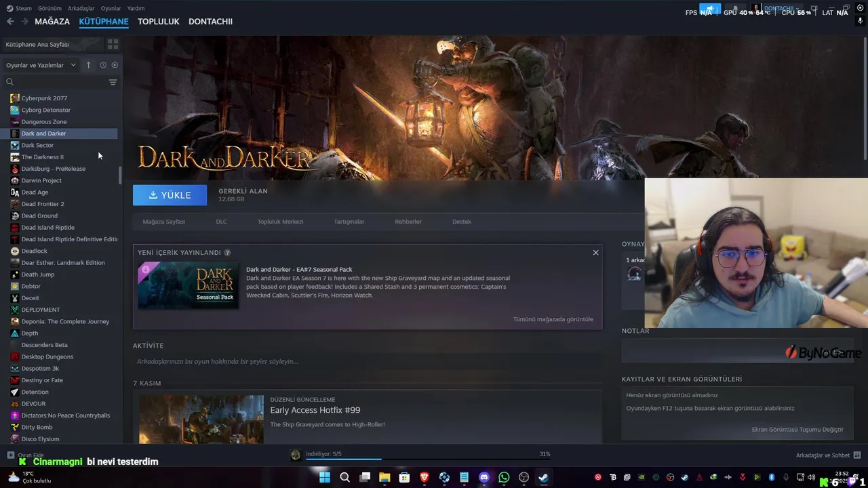Click the Disco Elysium game icon
Image resolution: width=868 pixels, height=488 pixels.
point(15,439)
